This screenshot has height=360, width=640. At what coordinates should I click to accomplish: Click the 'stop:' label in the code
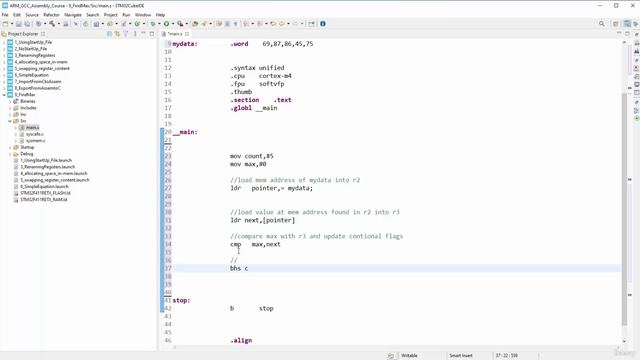(181, 300)
